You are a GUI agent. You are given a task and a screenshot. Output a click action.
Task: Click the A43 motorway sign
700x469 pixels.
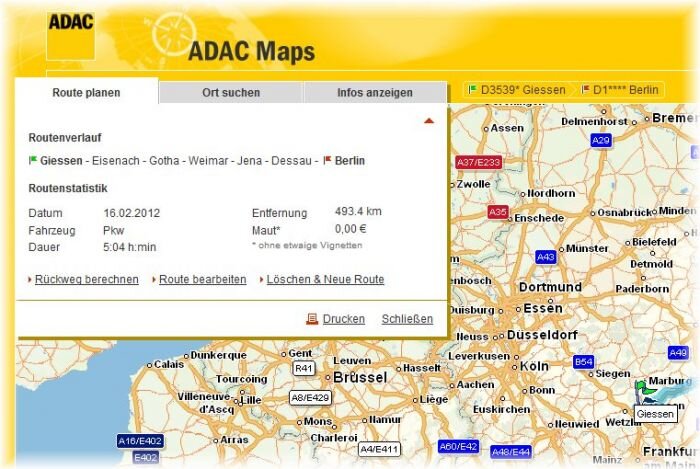tap(546, 257)
